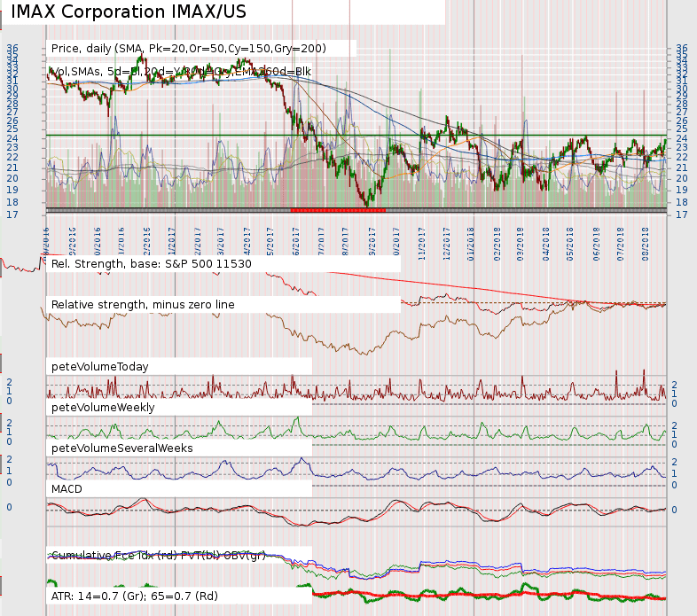Image resolution: width=697 pixels, height=616 pixels.
Task: Click price 22 on the right axis
Action: [x=682, y=158]
